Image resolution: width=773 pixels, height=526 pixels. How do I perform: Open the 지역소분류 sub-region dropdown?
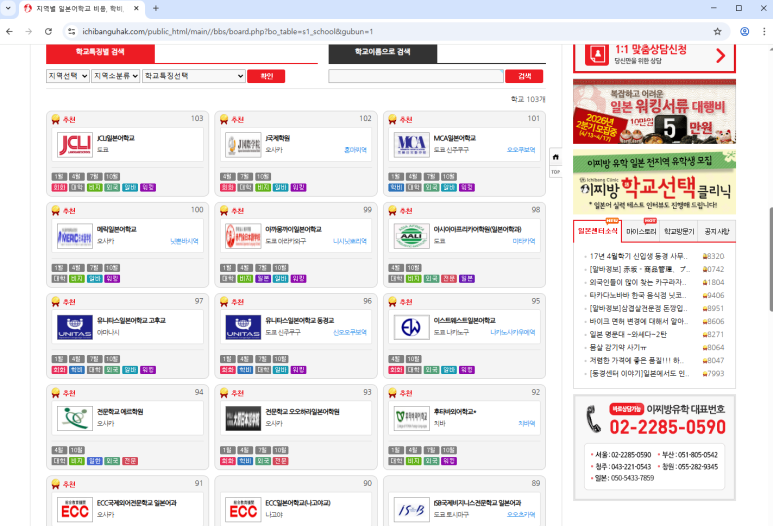(115, 76)
